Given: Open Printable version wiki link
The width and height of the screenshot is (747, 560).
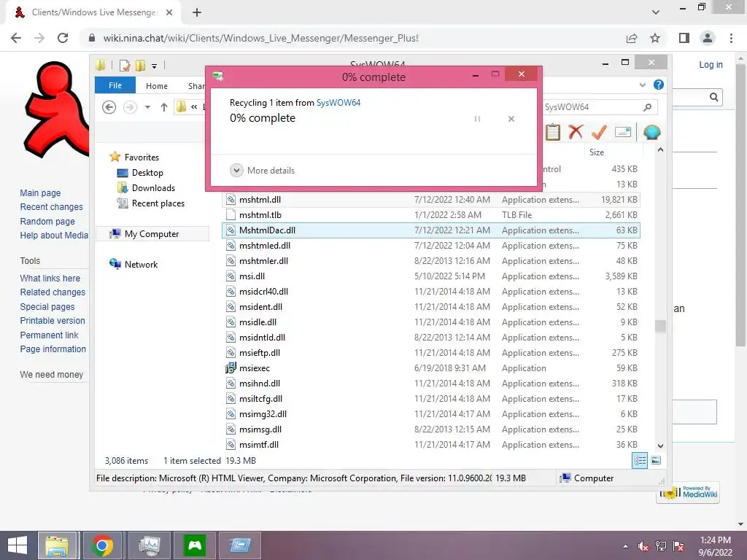Looking at the screenshot, I should click(x=53, y=321).
